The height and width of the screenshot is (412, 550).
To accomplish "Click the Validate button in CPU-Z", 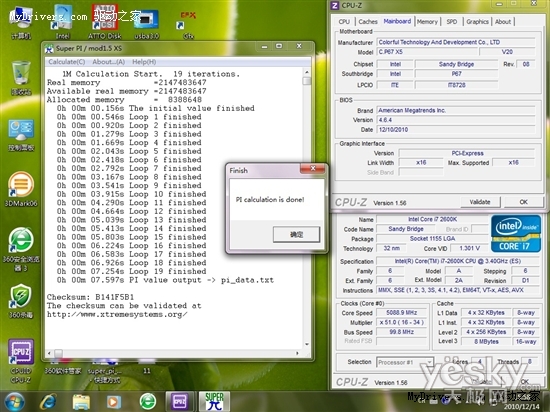I will click(480, 202).
